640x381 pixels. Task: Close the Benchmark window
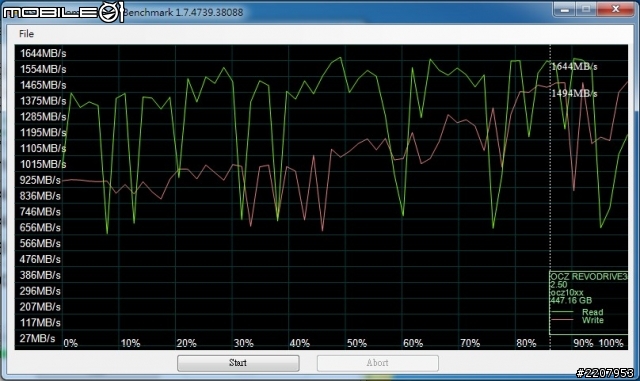pyautogui.click(x=616, y=9)
